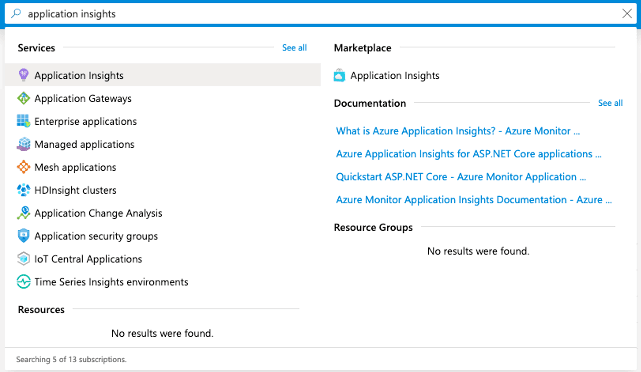The height and width of the screenshot is (372, 641).
Task: Click the Application Insights lightbulb icon
Action: 24,75
